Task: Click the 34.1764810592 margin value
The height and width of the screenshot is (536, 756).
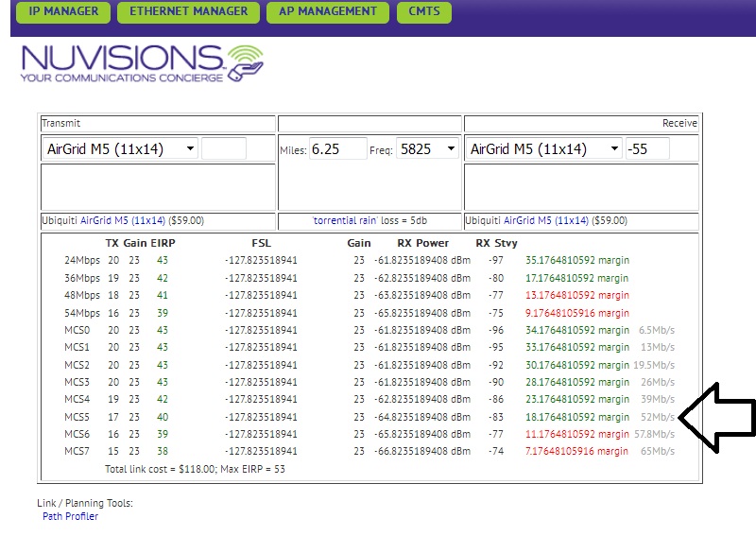Action: [x=577, y=331]
